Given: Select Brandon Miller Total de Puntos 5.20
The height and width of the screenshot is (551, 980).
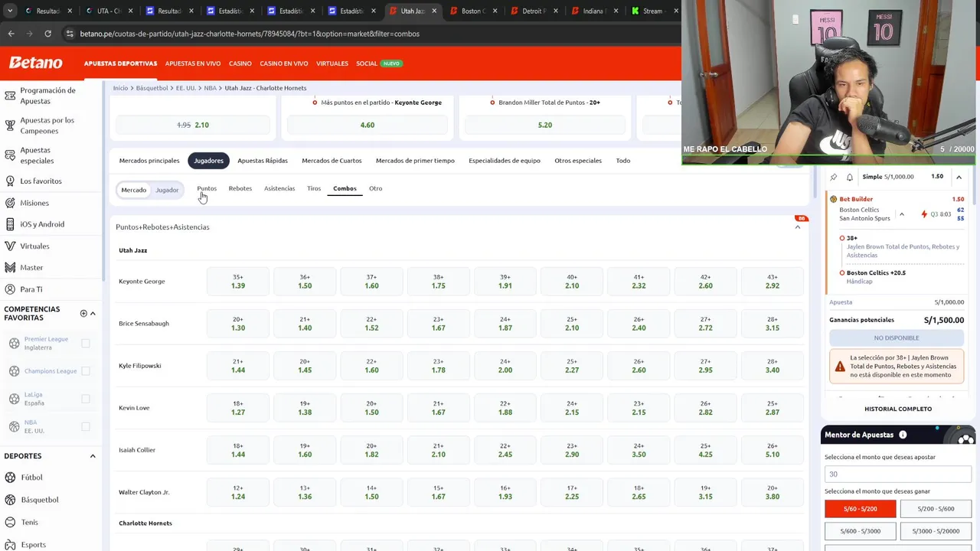Looking at the screenshot, I should pyautogui.click(x=545, y=125).
